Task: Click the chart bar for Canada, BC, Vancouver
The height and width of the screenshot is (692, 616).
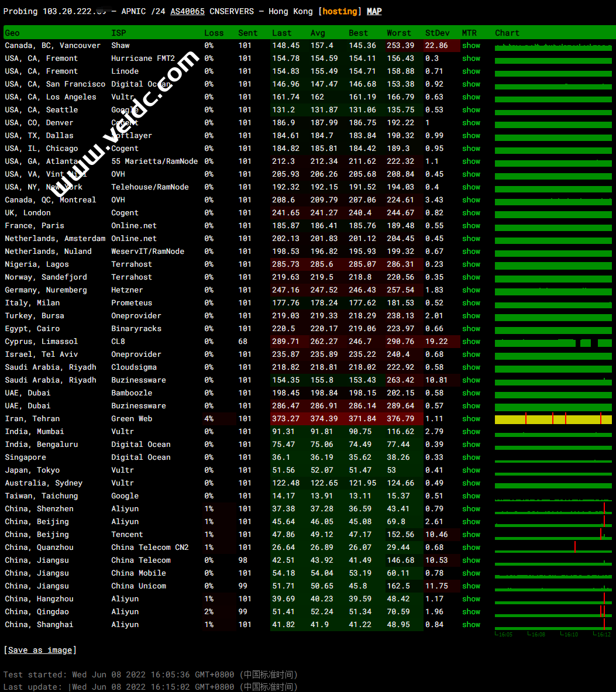Action: [x=553, y=46]
